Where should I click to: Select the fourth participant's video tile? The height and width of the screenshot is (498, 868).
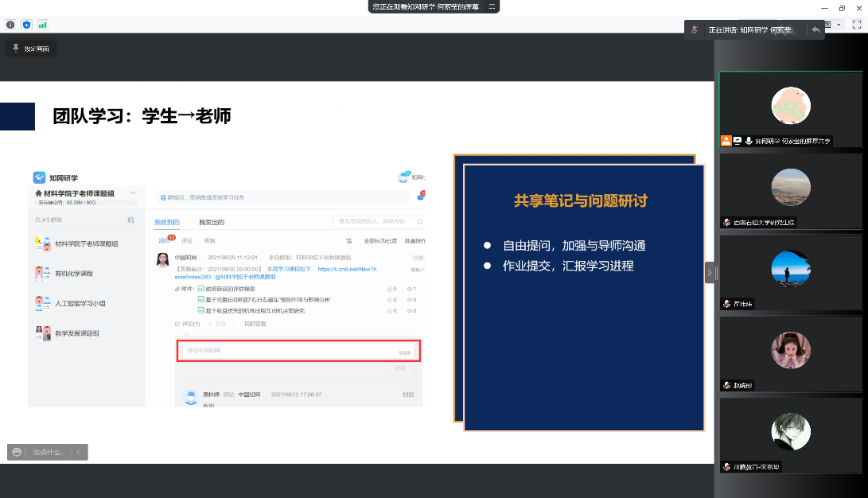[791, 352]
